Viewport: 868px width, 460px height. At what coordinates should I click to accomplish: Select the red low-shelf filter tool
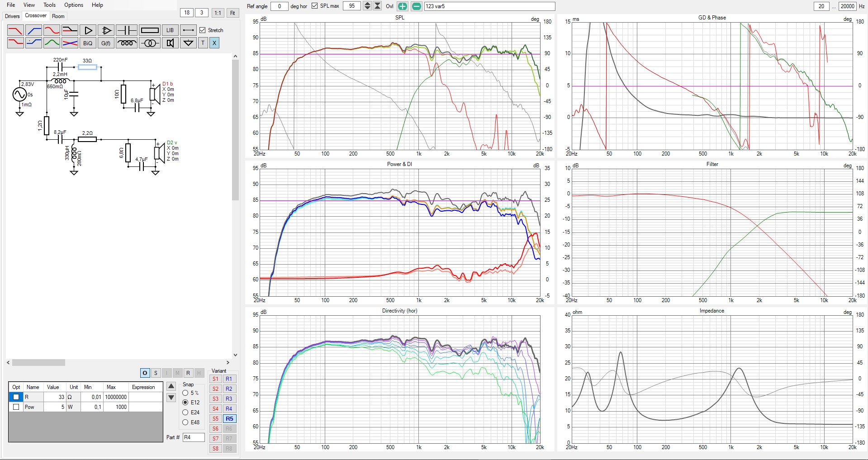coord(15,43)
